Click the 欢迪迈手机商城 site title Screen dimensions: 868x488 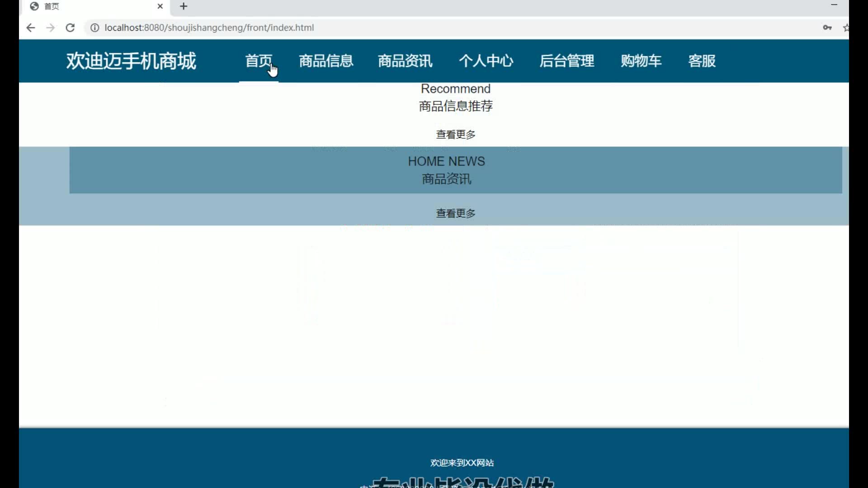coord(131,61)
